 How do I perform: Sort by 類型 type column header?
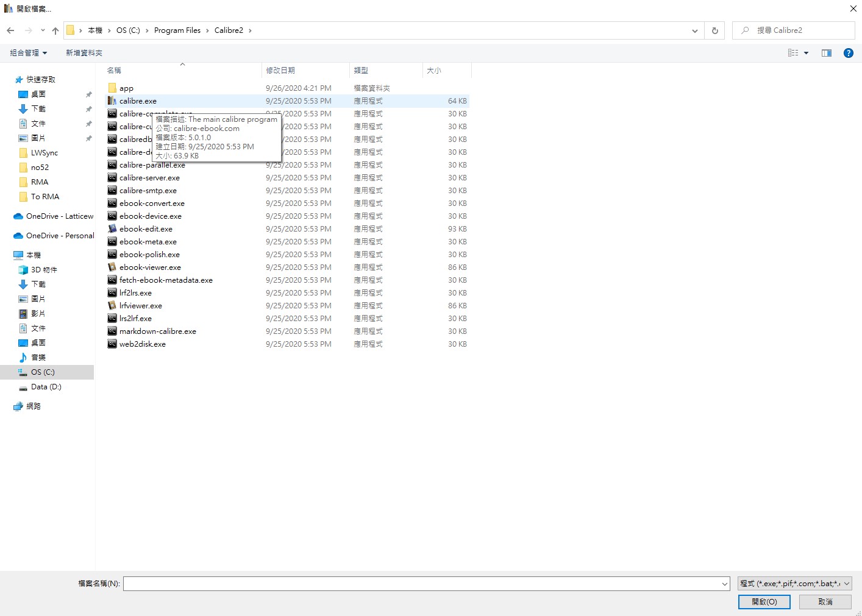pos(386,71)
